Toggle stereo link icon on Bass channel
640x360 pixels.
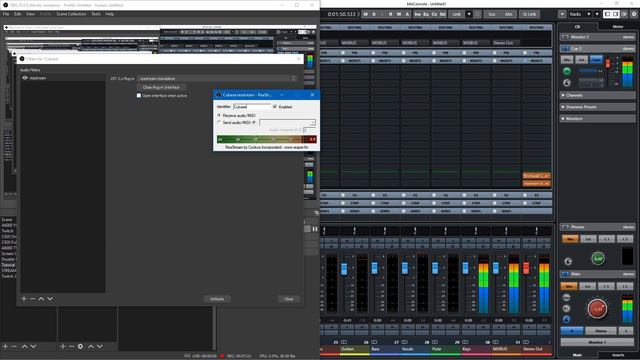pos(374,342)
